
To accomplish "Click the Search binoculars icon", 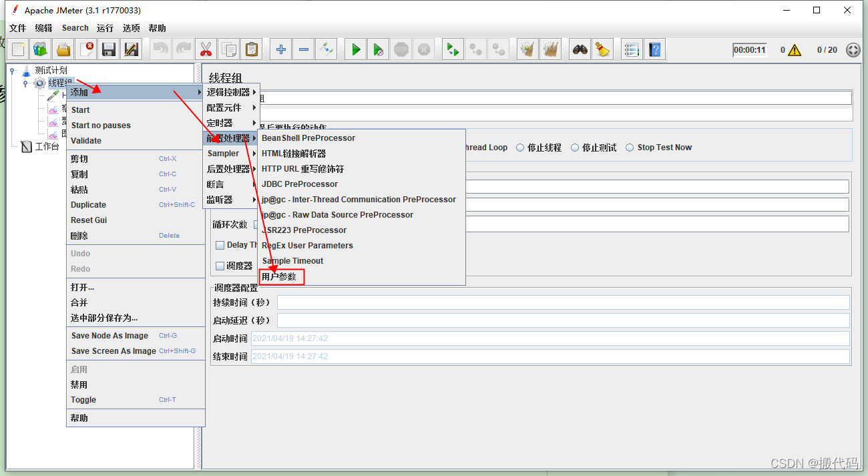I will (580, 49).
